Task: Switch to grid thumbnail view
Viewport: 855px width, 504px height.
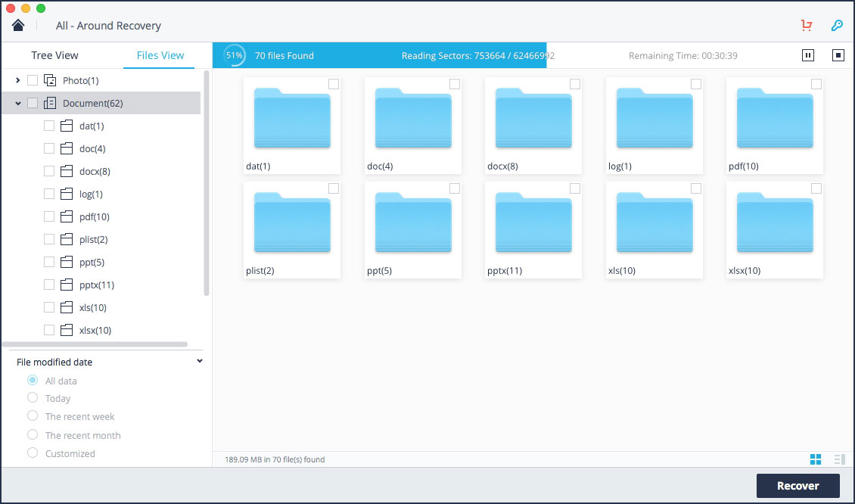Action: click(816, 459)
